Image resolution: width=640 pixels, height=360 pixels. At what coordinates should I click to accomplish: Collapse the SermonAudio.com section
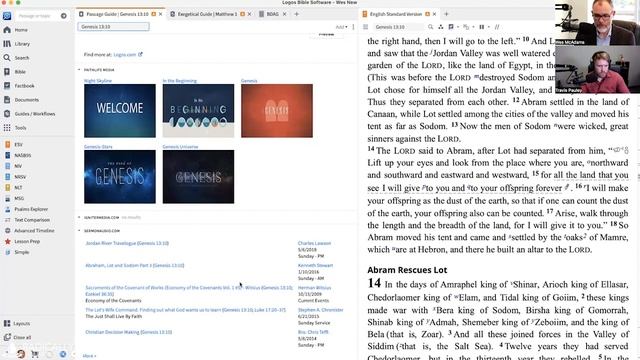[x=79, y=231]
